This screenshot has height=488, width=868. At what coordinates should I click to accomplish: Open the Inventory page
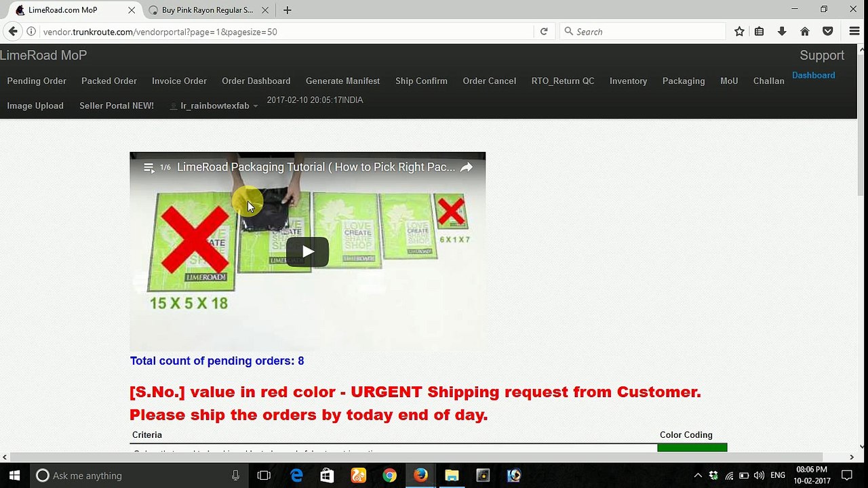(628, 81)
